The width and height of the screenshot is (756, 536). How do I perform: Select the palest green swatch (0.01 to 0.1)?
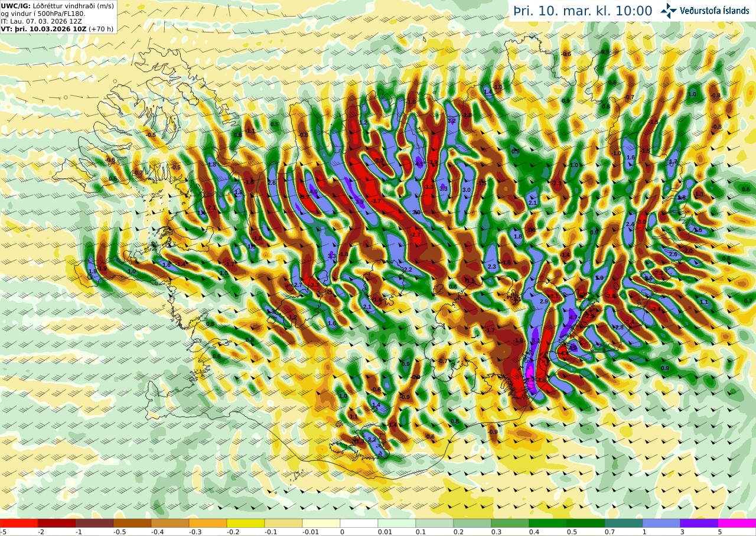point(397,523)
